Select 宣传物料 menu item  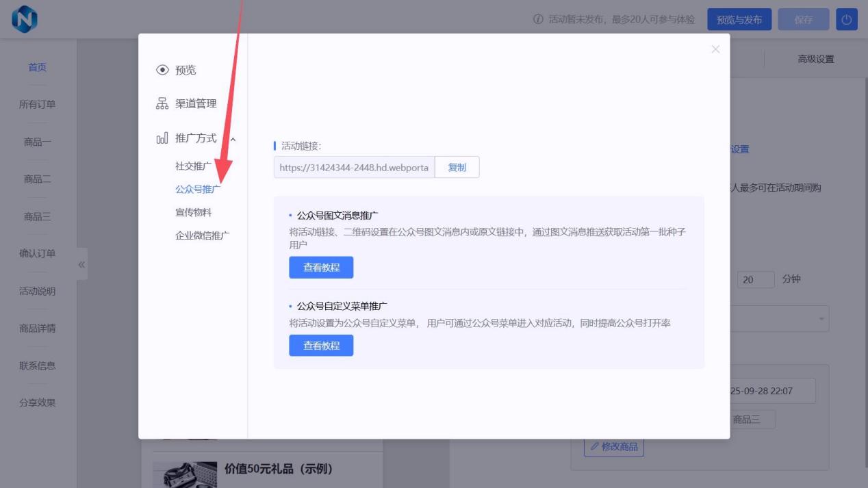193,212
